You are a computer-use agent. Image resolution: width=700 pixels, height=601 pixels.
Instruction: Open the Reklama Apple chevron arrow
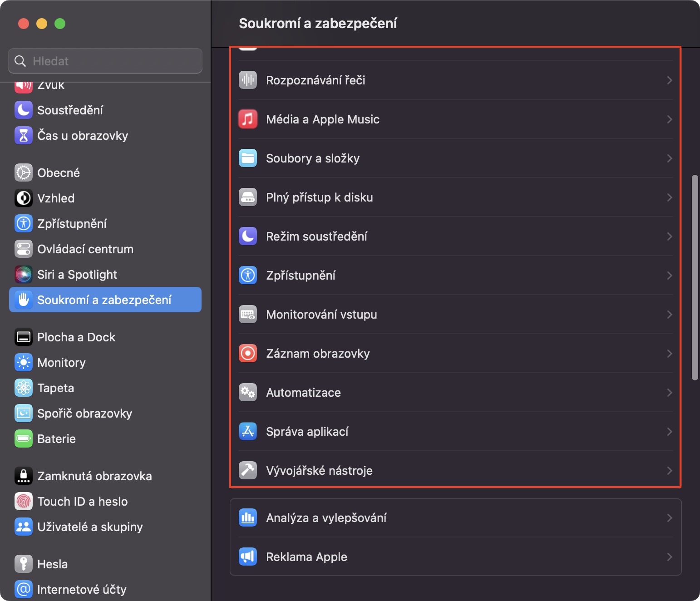(669, 557)
